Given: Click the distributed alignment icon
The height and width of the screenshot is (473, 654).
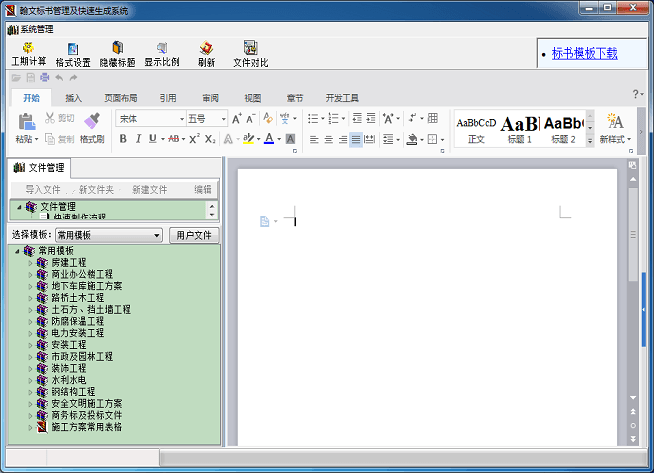Looking at the screenshot, I should pos(369,139).
